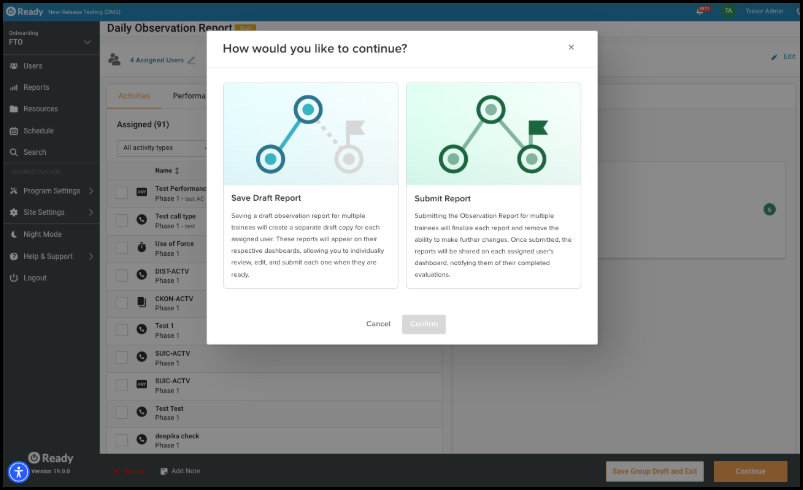Open the notifications bell icon
This screenshot has width=803, height=490.
pyautogui.click(x=700, y=11)
